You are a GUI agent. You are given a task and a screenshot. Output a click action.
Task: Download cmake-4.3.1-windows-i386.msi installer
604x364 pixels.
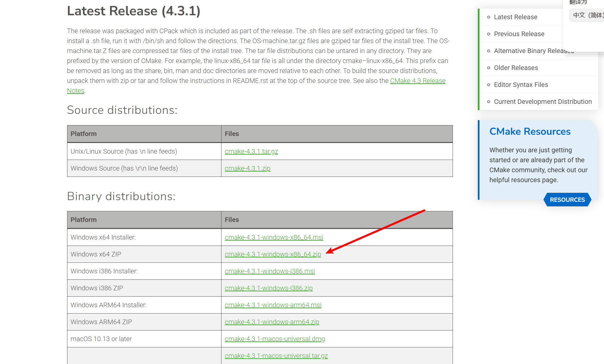[270, 271]
